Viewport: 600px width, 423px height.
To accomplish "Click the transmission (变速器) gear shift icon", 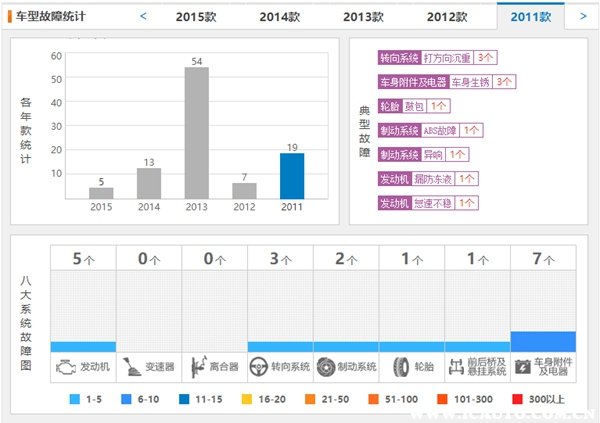I will 130,367.
